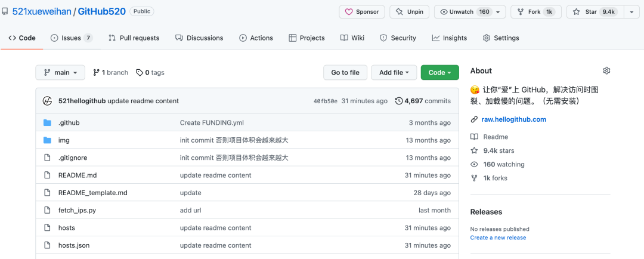Switch to the Issues tab
644x259 pixels.
coord(71,38)
